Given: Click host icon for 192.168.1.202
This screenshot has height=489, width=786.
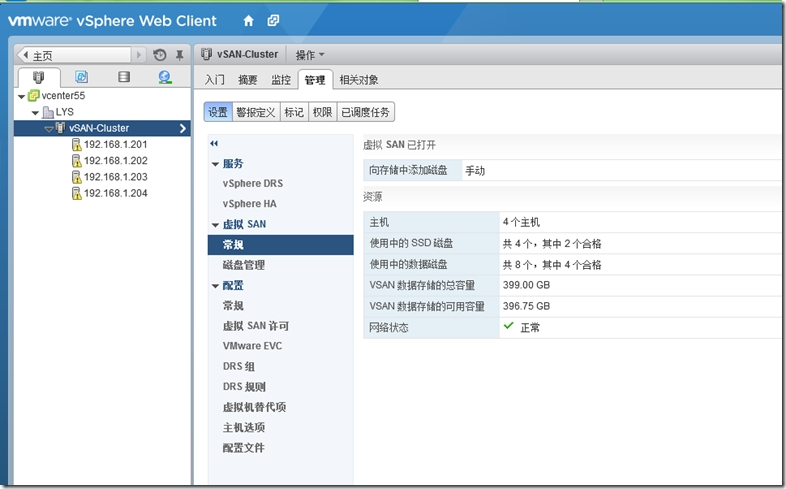Looking at the screenshot, I should coord(76,161).
